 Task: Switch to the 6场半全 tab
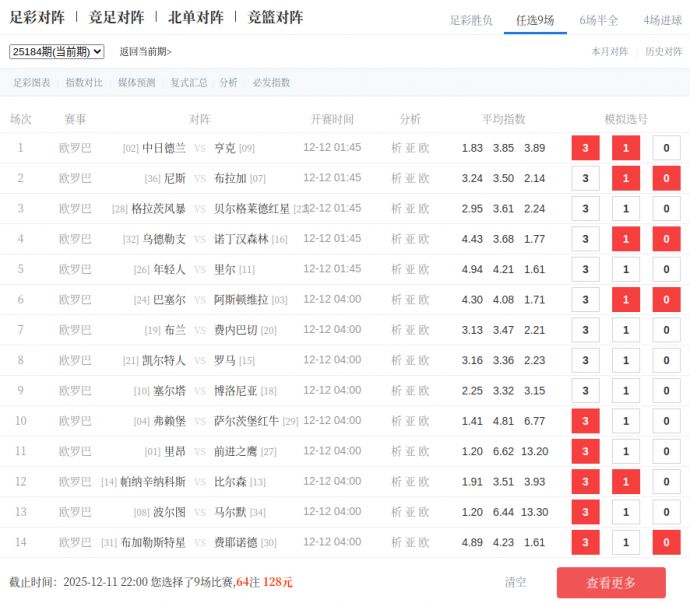599,20
